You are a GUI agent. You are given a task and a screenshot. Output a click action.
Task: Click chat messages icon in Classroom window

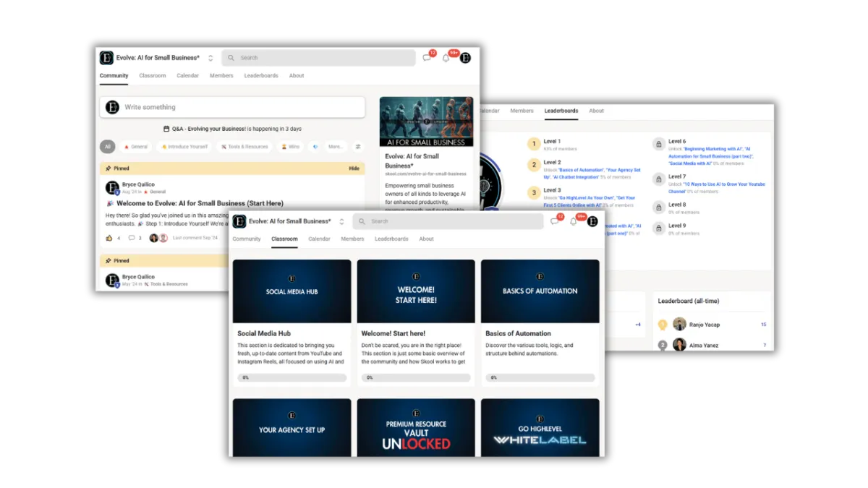[554, 221]
